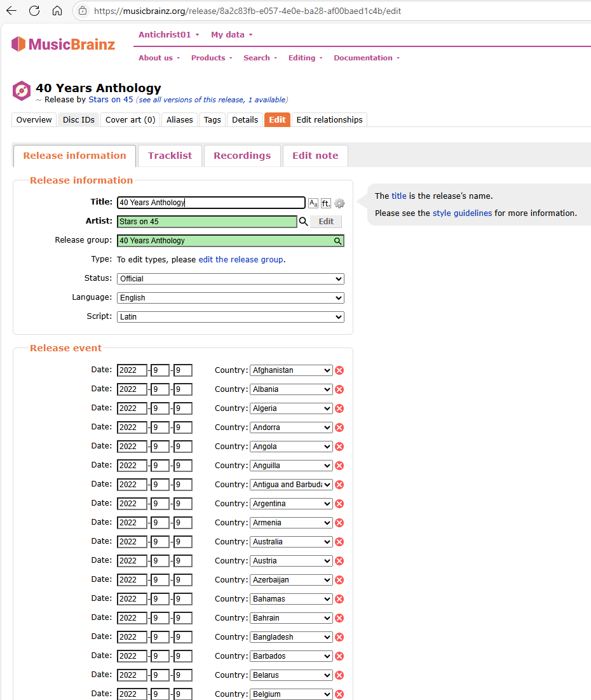Open the Language dropdown showing English

(x=231, y=298)
